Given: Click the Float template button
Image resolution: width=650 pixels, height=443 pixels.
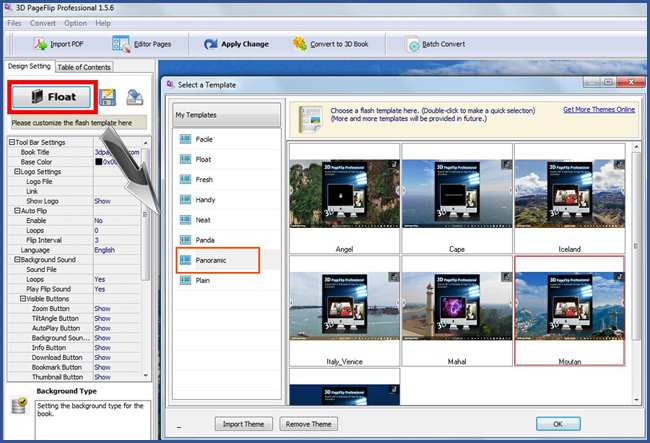Looking at the screenshot, I should pos(51,97).
